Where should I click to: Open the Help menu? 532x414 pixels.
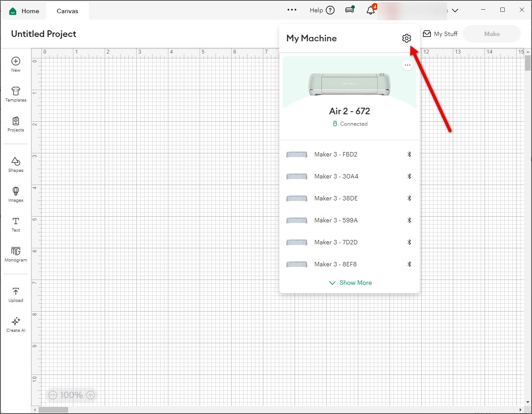322,11
